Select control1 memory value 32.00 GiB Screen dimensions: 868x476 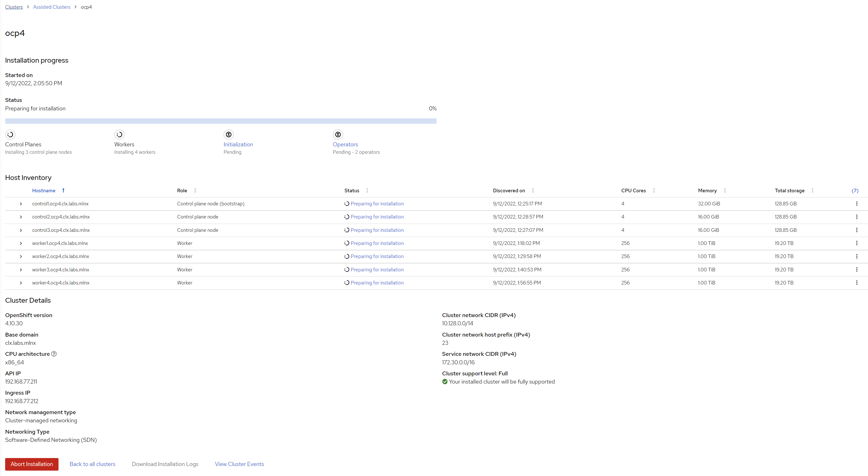[x=709, y=204]
